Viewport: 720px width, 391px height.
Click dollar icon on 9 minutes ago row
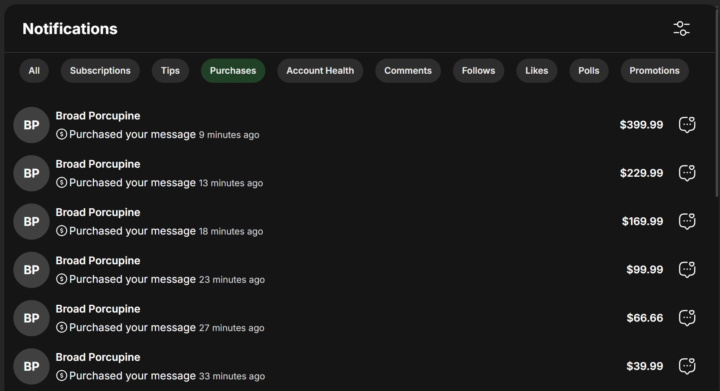click(62, 134)
